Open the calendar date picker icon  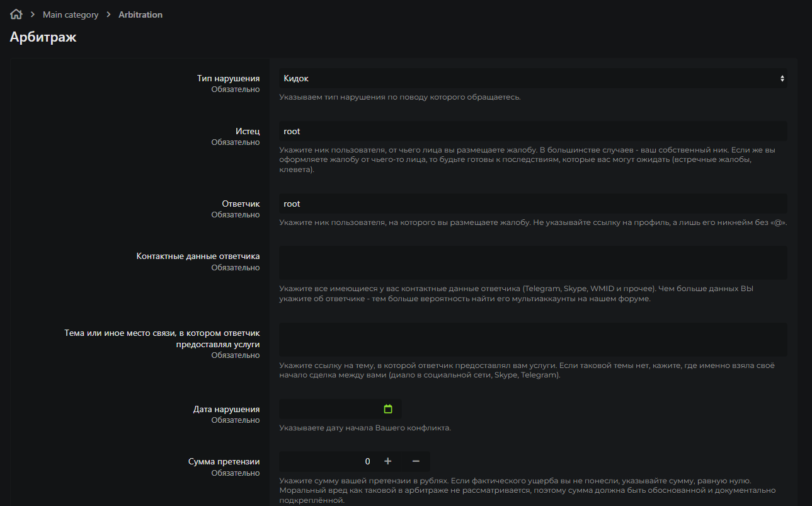click(x=388, y=409)
